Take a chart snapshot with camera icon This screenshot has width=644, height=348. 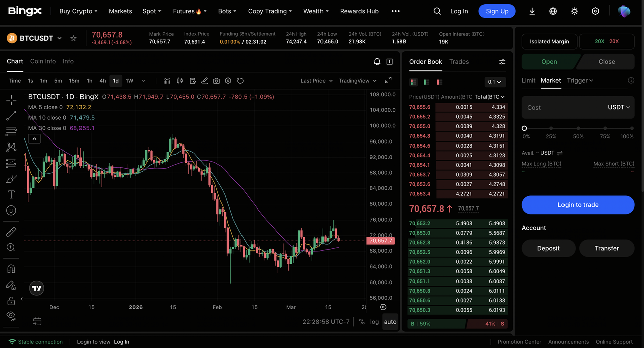coord(216,81)
